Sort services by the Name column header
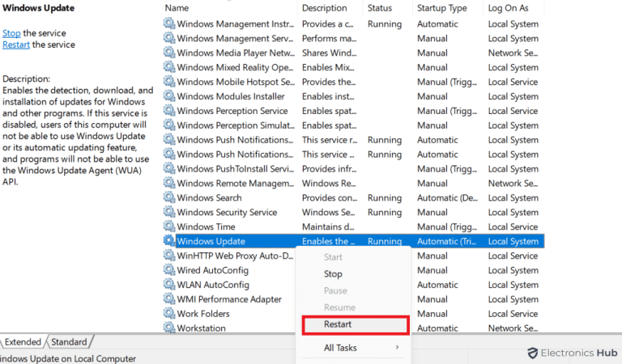This screenshot has width=622, height=364. [x=177, y=8]
